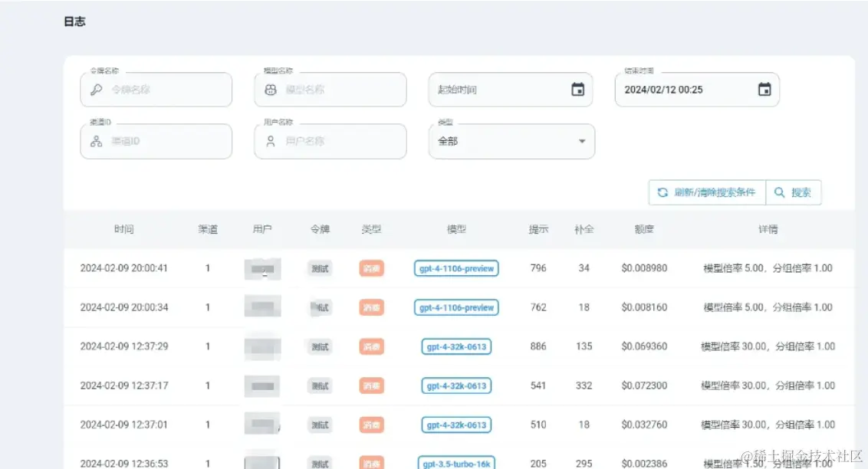
Task: Focus the 用户名称 input field
Action: tap(330, 142)
